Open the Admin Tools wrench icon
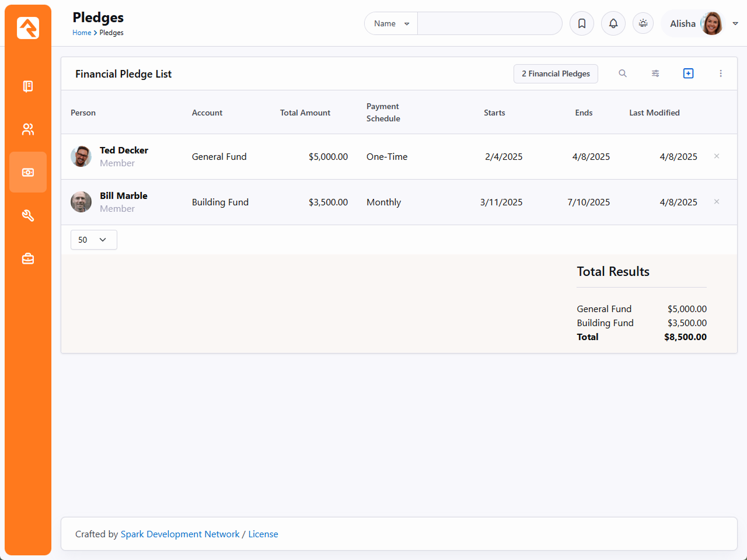The image size is (747, 560). coord(28,216)
